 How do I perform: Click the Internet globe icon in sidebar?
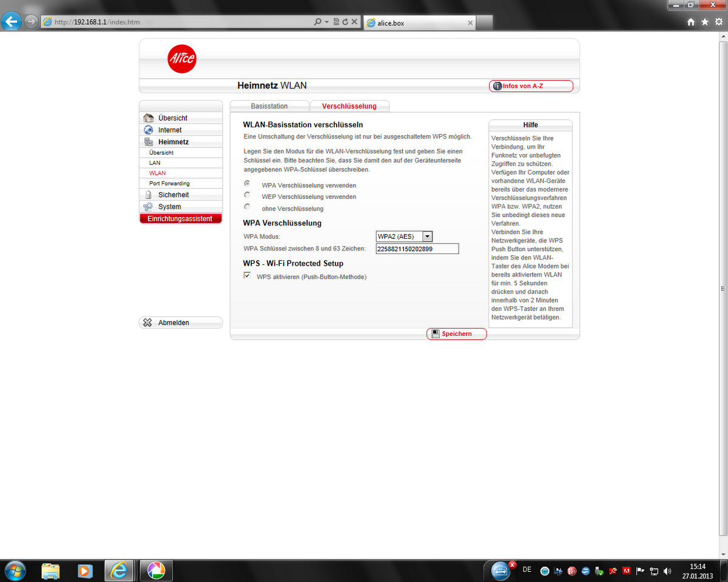point(148,130)
